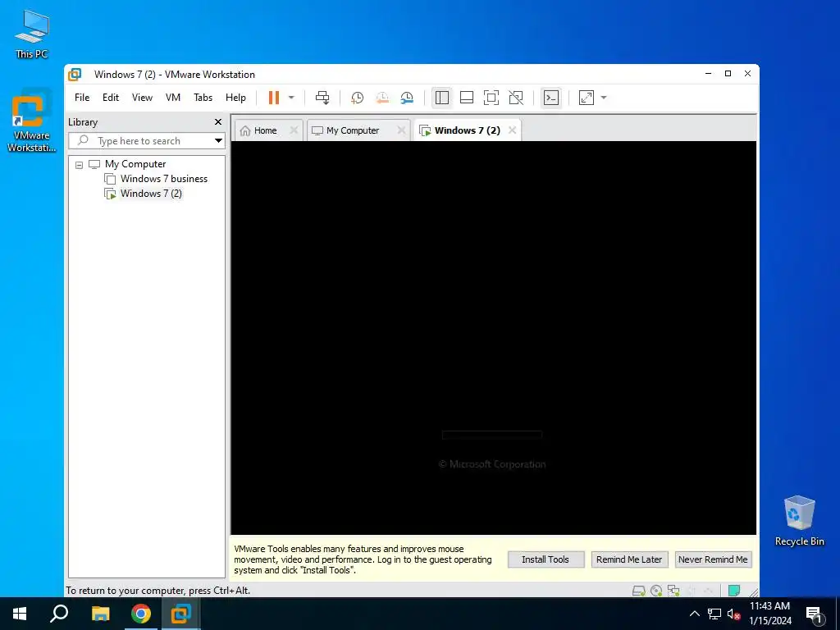
Task: Select My Computer in the library tree
Action: [x=135, y=164]
